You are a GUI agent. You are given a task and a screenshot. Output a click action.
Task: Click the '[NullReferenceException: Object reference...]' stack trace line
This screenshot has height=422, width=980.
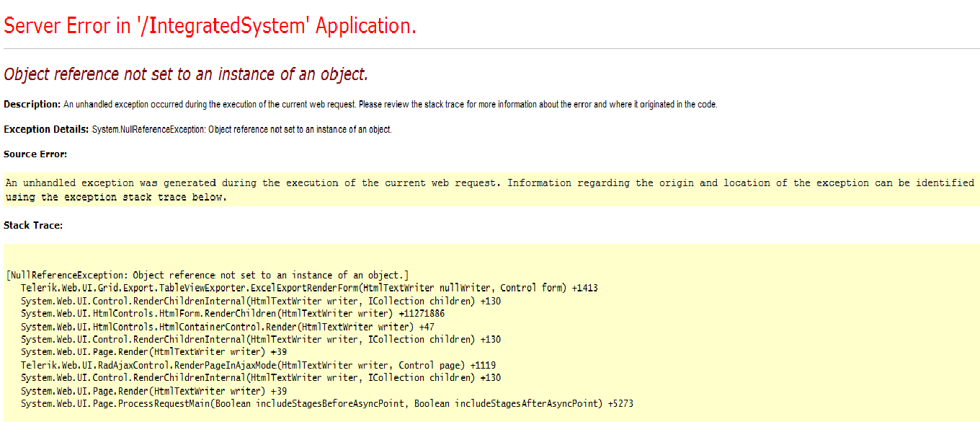click(207, 275)
